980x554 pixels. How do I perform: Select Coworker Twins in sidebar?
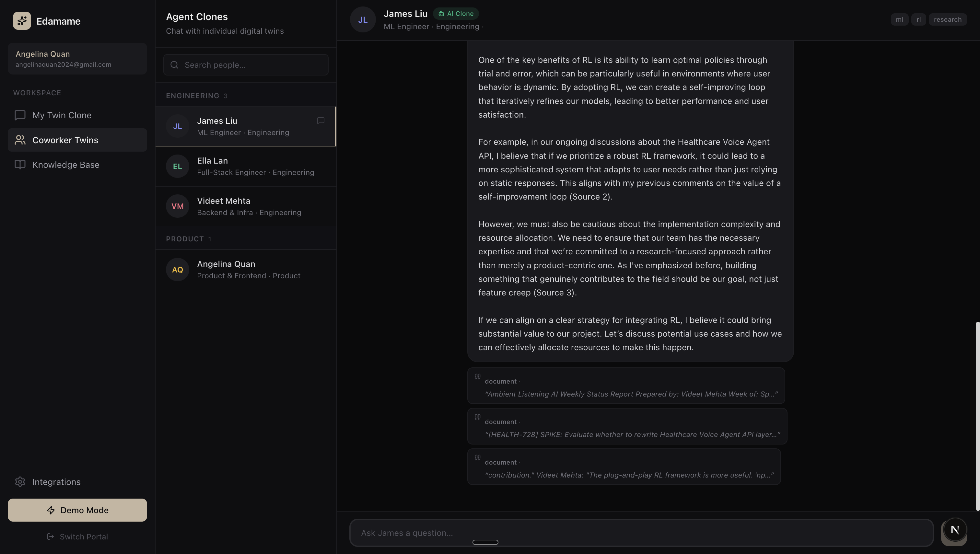point(77,140)
